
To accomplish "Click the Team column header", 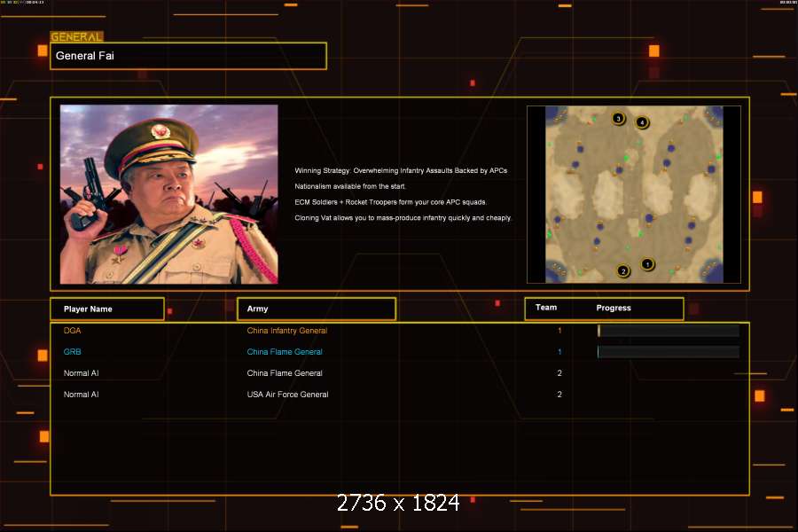I will (x=546, y=308).
